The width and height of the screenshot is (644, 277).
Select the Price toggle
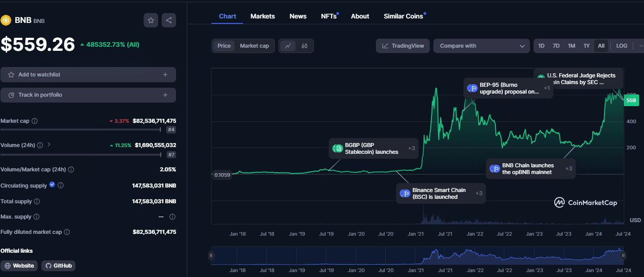click(x=224, y=46)
